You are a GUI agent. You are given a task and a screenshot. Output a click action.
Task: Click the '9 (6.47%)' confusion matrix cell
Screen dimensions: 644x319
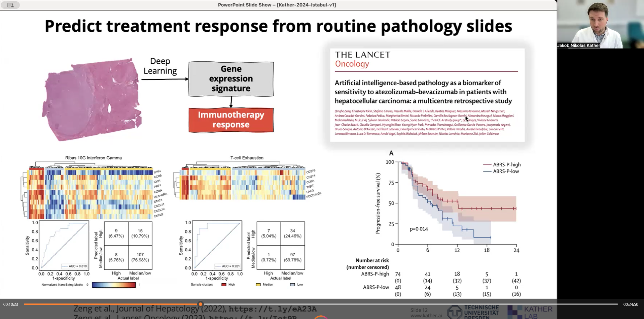116,233
